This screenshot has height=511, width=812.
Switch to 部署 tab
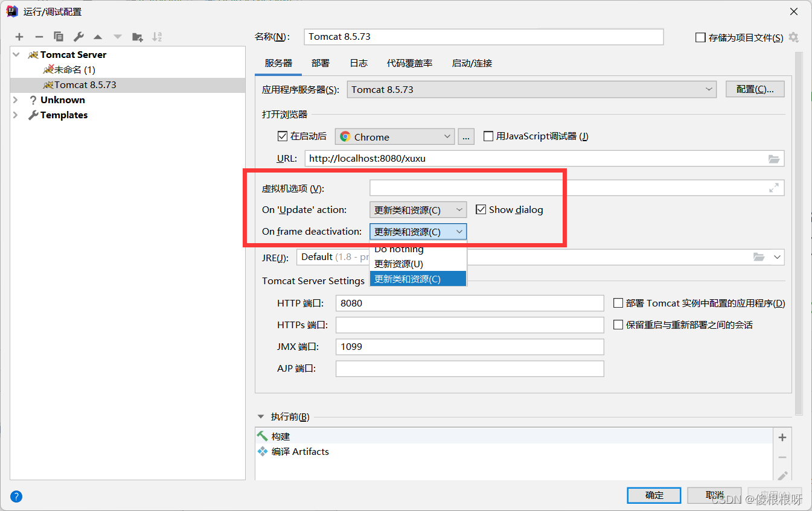[321, 63]
